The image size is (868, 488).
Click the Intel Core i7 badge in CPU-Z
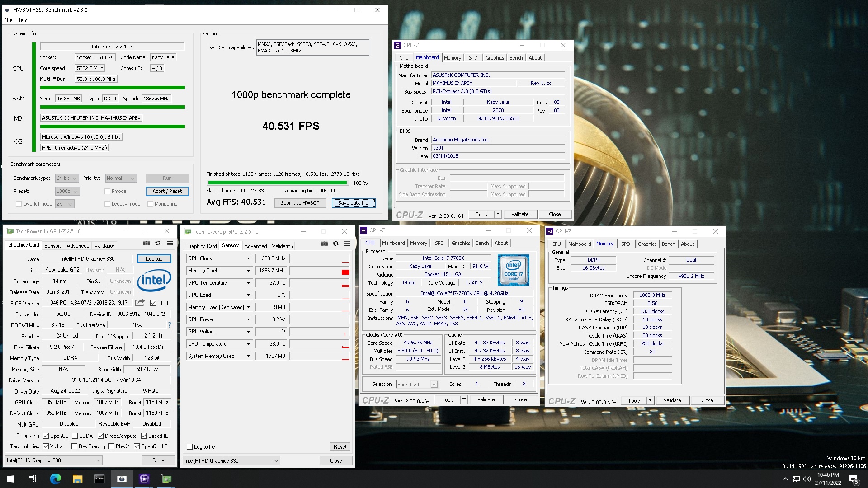click(x=513, y=270)
